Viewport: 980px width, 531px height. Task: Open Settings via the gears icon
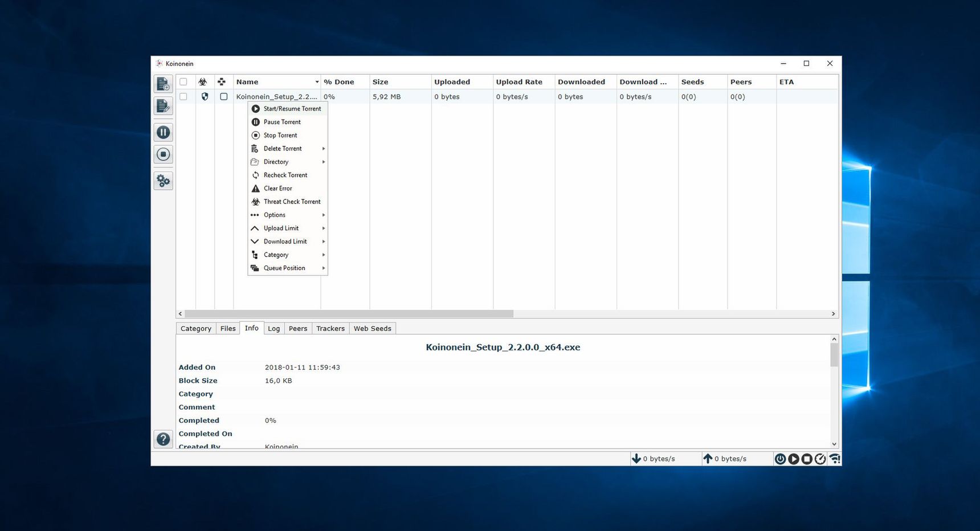163,181
